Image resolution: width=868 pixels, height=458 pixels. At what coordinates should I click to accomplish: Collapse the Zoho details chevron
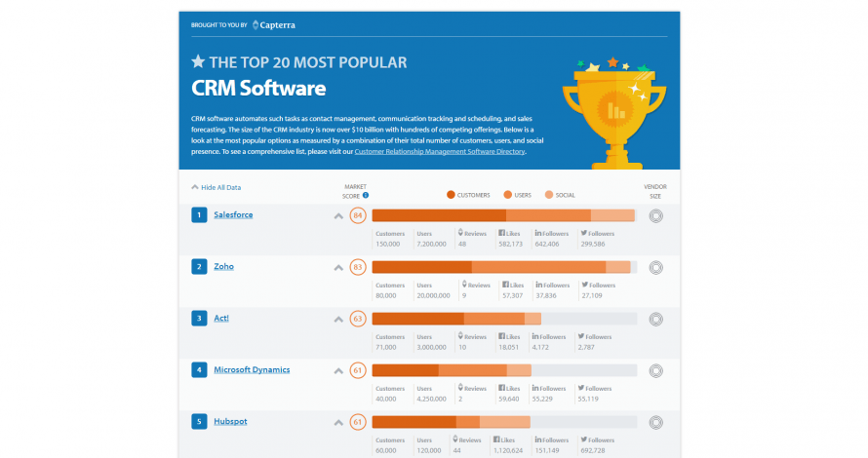[x=338, y=268]
